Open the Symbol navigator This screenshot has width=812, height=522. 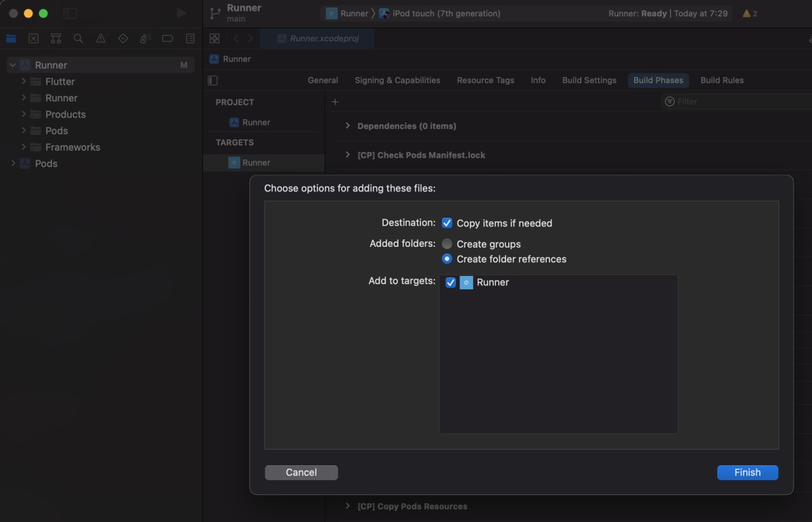click(56, 39)
